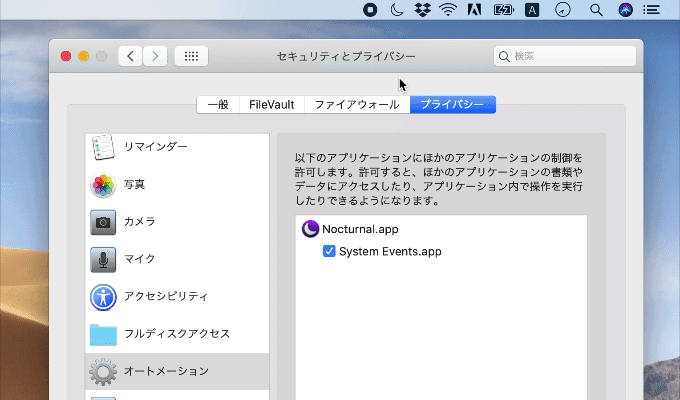This screenshot has height=400, width=680.
Task: Switch to the FileVault tab
Action: pos(271,105)
